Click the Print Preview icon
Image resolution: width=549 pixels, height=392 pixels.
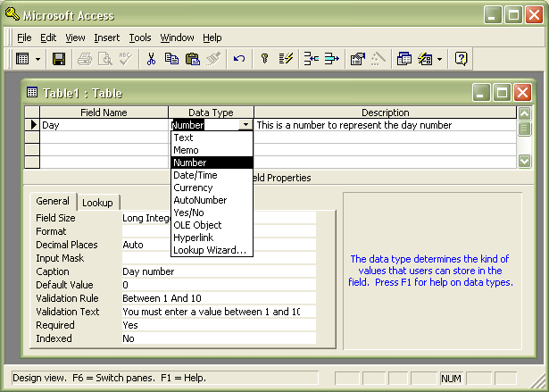click(105, 59)
